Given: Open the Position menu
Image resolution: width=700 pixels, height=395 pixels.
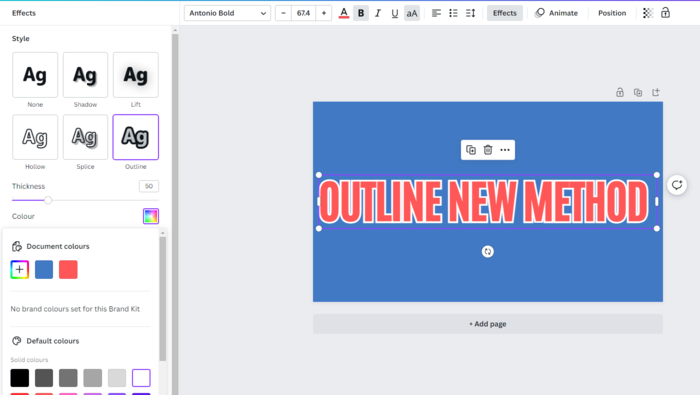Looking at the screenshot, I should pyautogui.click(x=612, y=13).
